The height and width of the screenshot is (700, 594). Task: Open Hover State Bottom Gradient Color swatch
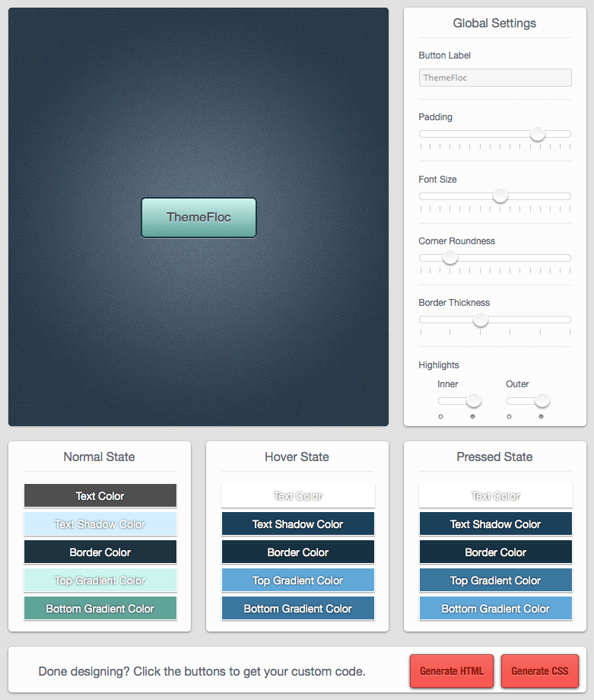tap(297, 608)
